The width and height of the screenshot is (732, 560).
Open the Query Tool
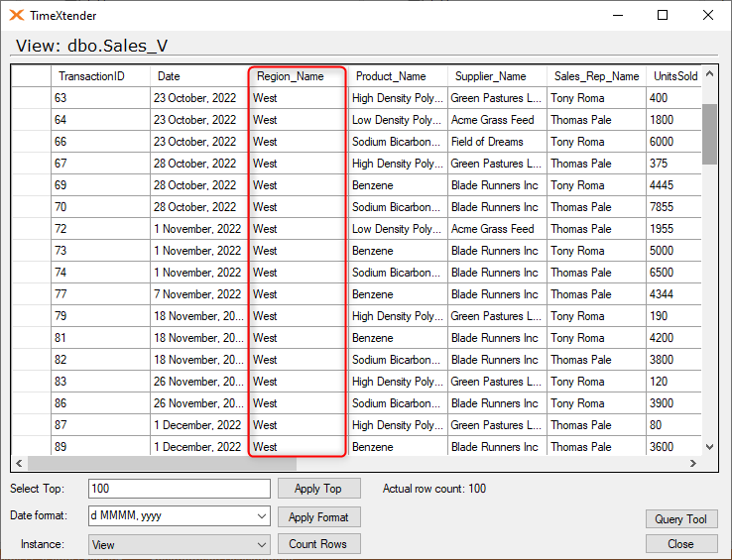pos(681,519)
